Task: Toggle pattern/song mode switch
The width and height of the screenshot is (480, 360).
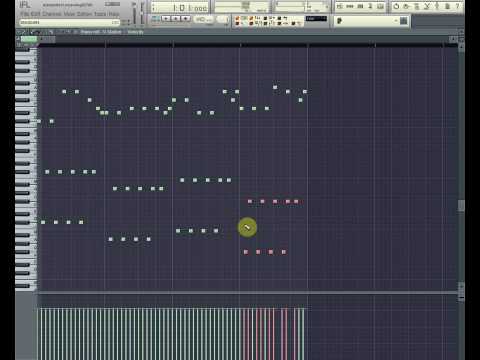Action: (156, 19)
